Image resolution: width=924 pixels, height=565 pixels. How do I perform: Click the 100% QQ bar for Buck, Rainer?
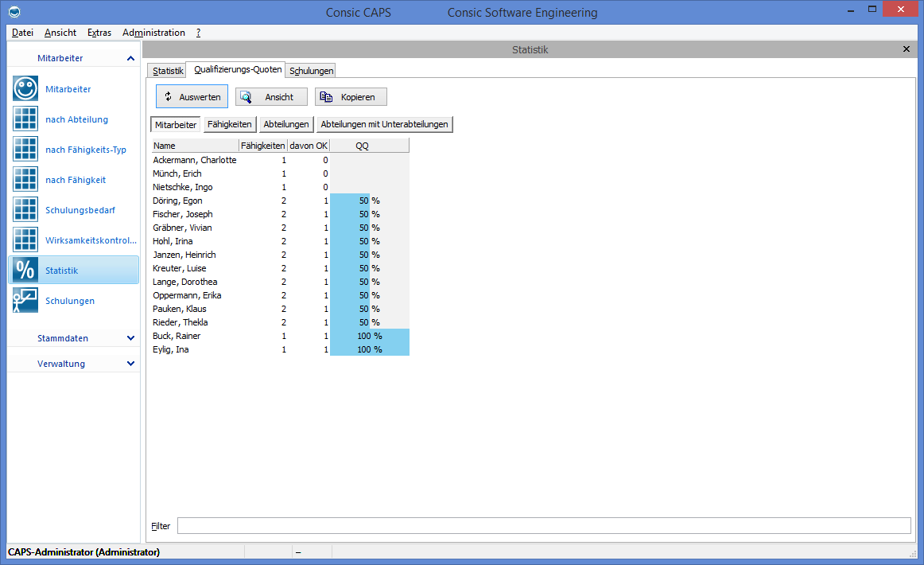(369, 336)
